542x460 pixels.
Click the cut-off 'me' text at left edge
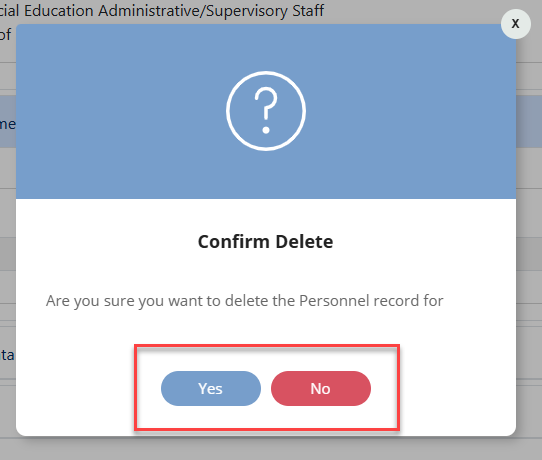coord(8,124)
